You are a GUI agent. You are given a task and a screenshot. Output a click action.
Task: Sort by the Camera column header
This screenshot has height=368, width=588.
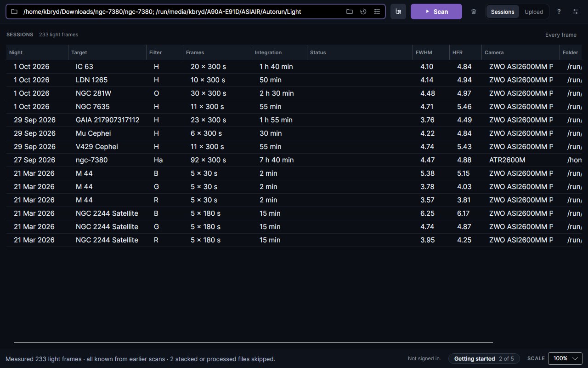click(520, 52)
